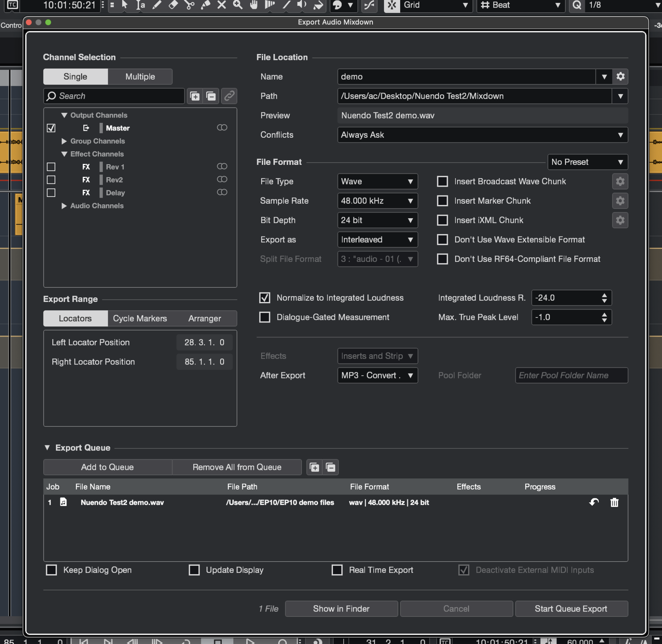Expand the Group Channels tree node

point(64,141)
